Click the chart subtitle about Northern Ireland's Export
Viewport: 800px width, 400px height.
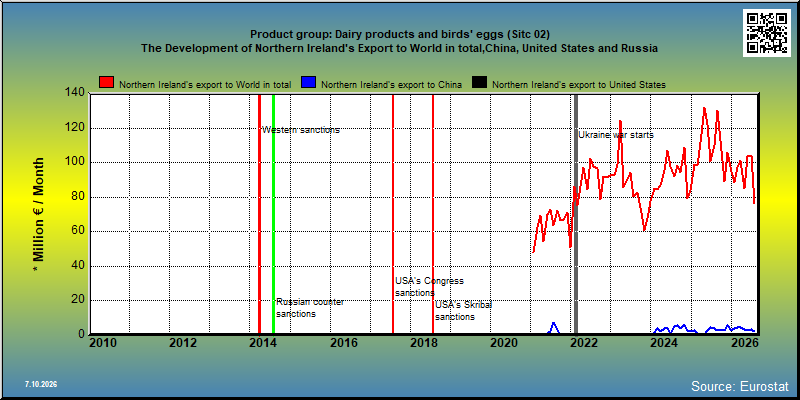pyautogui.click(x=399, y=48)
